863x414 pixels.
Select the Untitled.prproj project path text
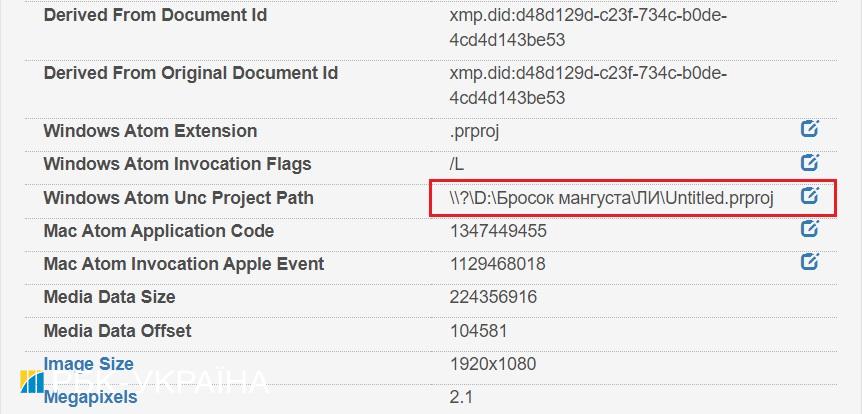coord(612,198)
